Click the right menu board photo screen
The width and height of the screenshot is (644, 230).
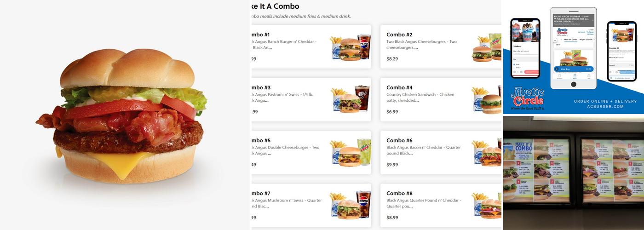coord(612,170)
